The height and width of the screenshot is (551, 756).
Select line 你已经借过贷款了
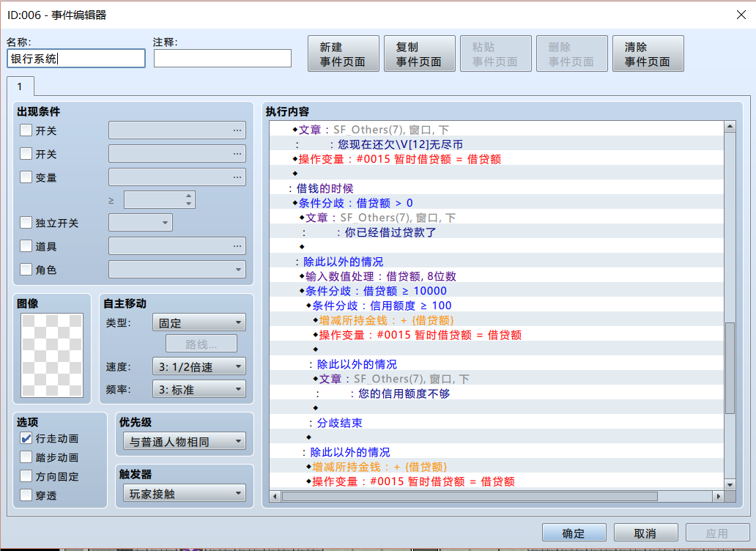coord(497,232)
